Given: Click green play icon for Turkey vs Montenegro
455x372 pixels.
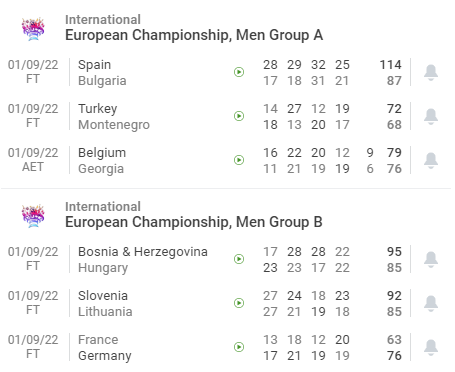Looking at the screenshot, I should (239, 116).
